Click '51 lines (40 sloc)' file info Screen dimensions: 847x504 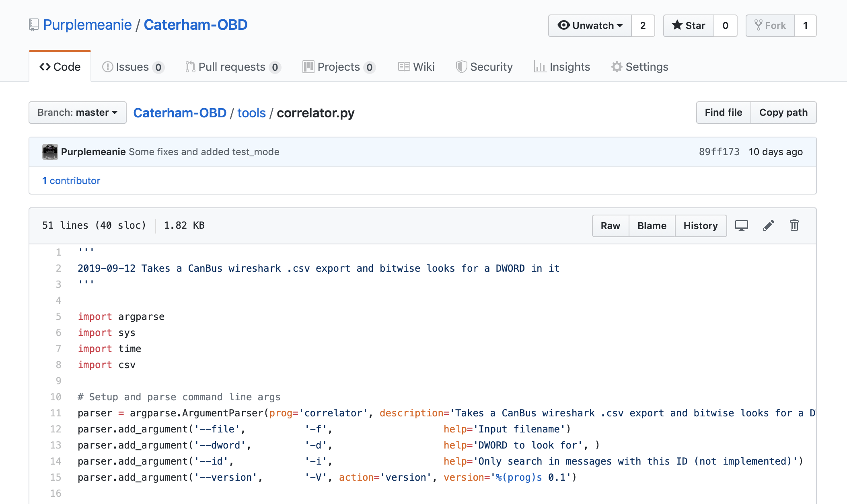click(x=94, y=225)
